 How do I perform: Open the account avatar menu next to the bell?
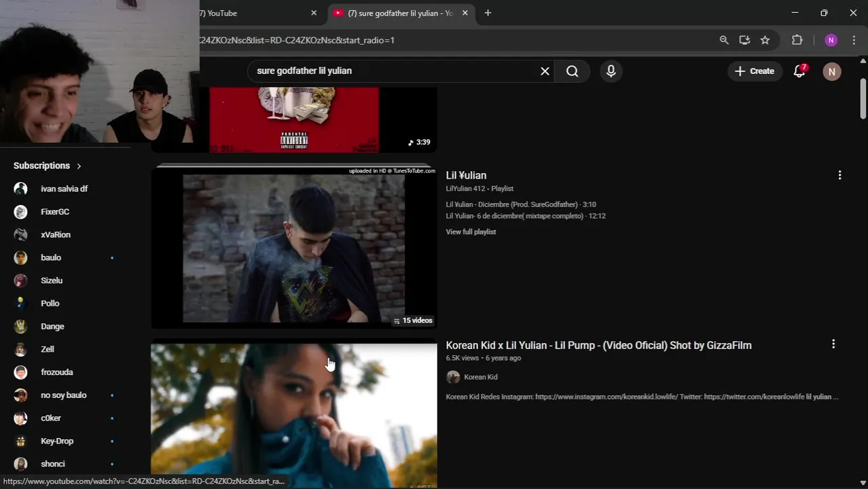pyautogui.click(x=831, y=71)
